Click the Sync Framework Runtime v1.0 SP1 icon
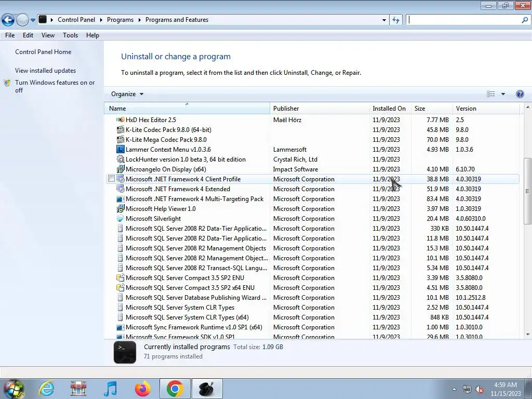 pyautogui.click(x=120, y=327)
